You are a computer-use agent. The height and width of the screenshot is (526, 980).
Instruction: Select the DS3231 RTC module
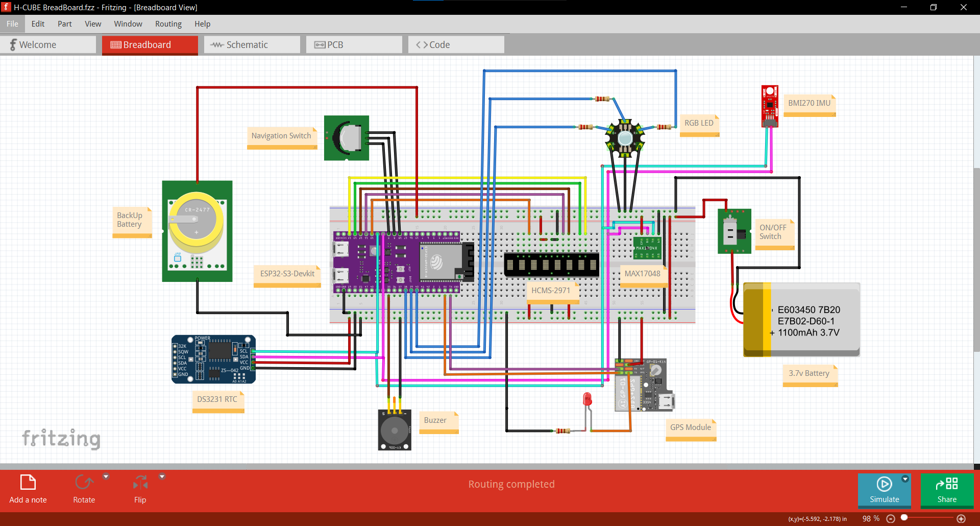[x=213, y=359]
